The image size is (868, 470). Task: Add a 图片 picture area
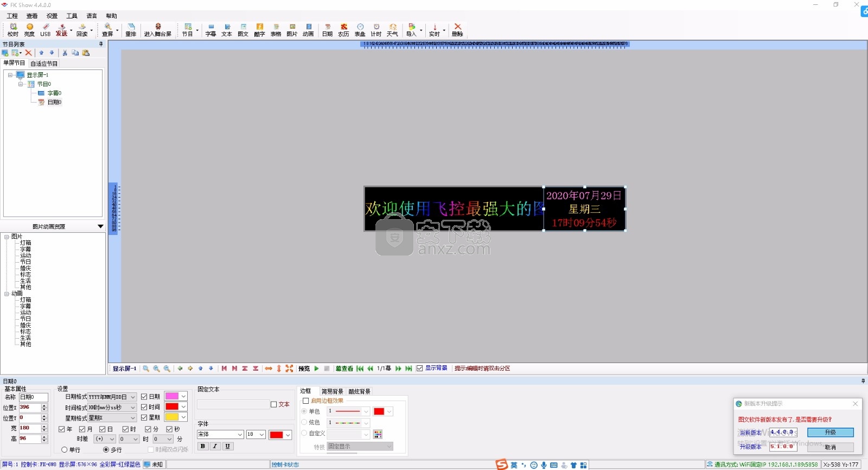pos(292,30)
